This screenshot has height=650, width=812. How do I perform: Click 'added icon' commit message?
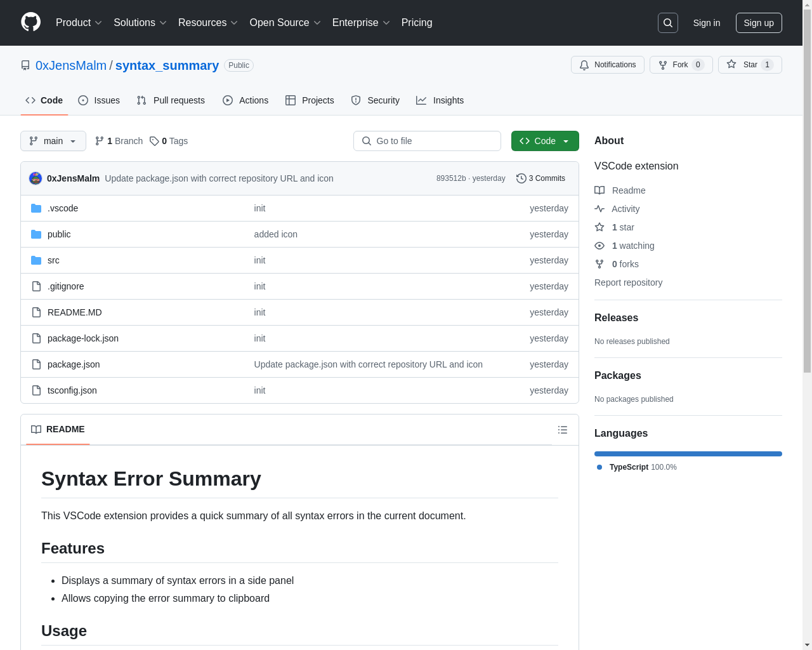[x=276, y=234]
